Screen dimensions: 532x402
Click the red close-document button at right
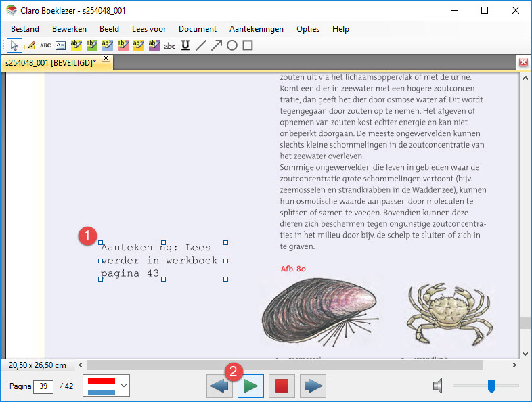coord(523,62)
